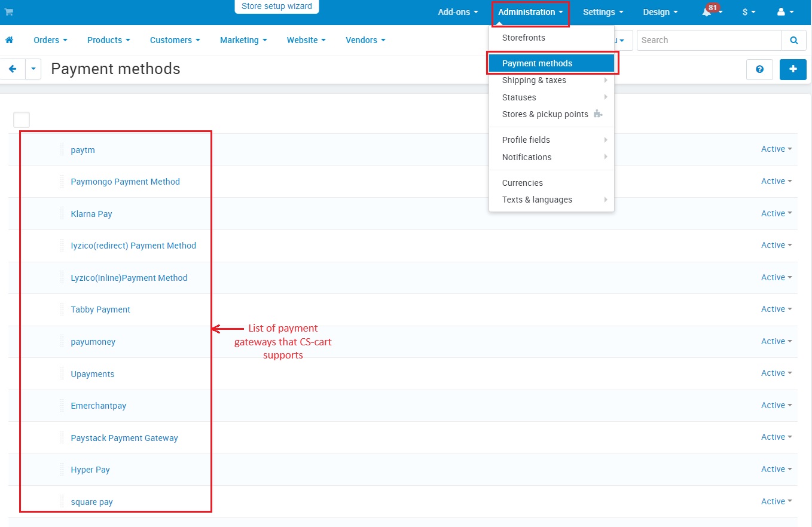Viewport: 812px width, 527px height.
Task: Open Active status dropdown for payumoney
Action: pos(776,341)
